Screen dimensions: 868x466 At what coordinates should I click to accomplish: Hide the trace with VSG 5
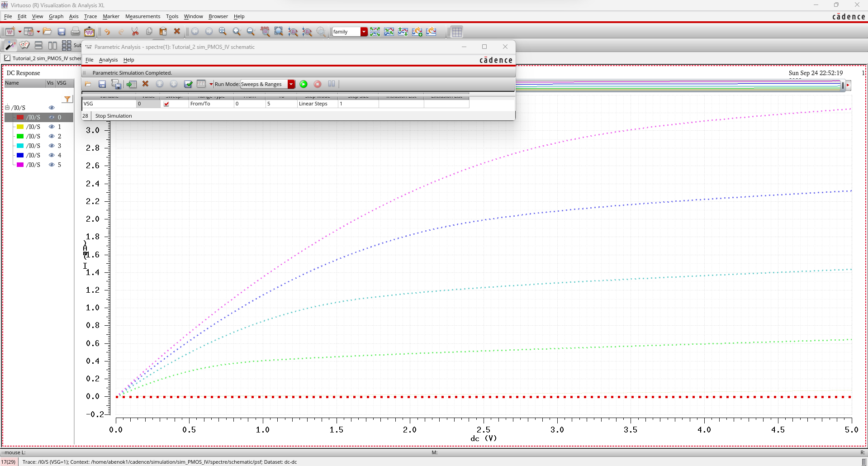click(52, 165)
